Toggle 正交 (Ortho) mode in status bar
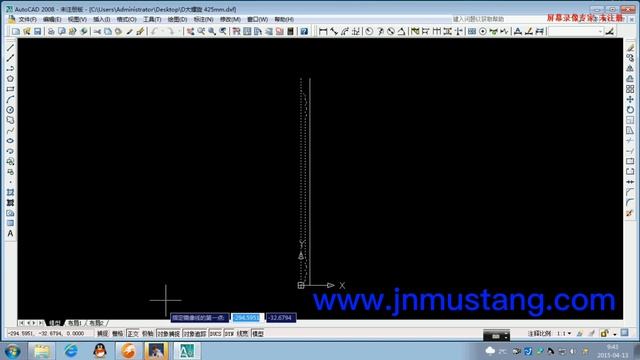The width and height of the screenshot is (640, 360). coord(133,333)
